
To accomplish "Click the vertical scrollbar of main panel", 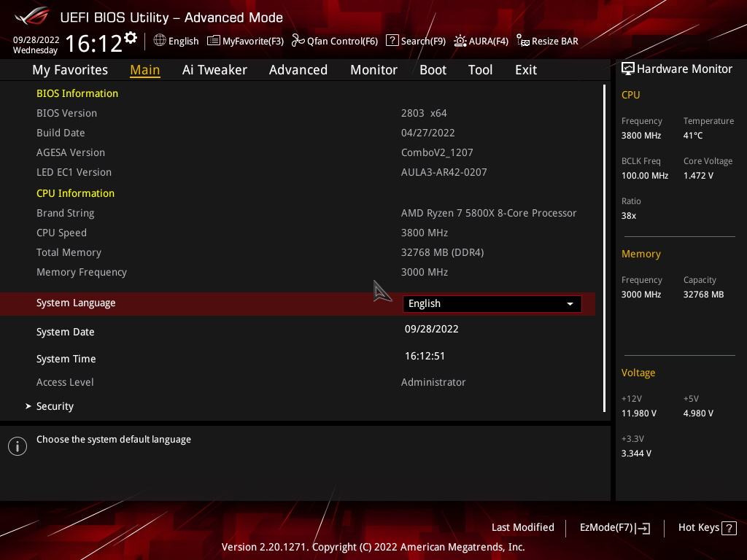I will 604,248.
